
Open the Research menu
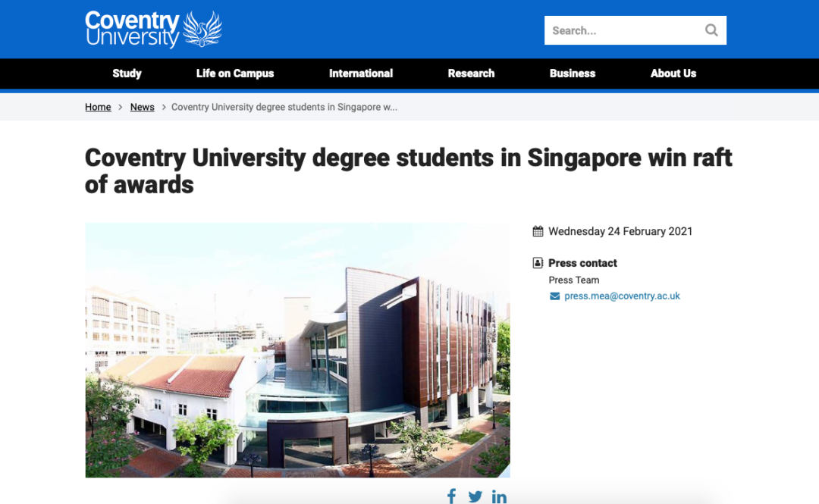click(x=471, y=74)
